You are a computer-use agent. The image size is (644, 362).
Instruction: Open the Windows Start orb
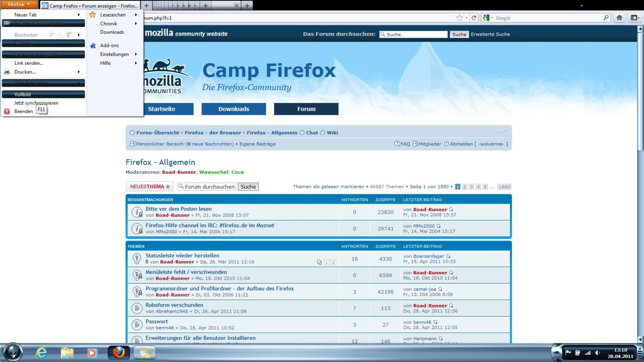click(13, 353)
